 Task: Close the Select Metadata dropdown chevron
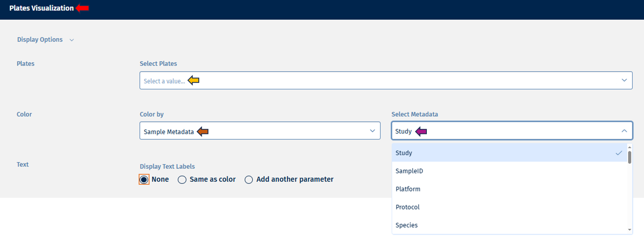pyautogui.click(x=624, y=131)
